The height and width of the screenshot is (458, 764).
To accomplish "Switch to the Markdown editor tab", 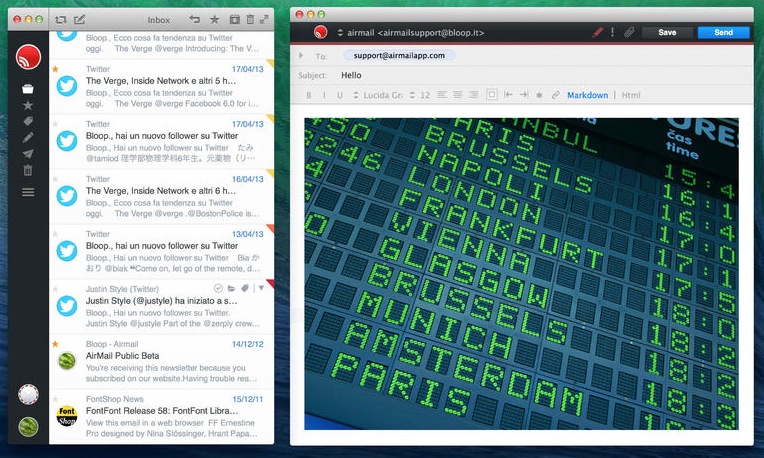I will tap(587, 95).
